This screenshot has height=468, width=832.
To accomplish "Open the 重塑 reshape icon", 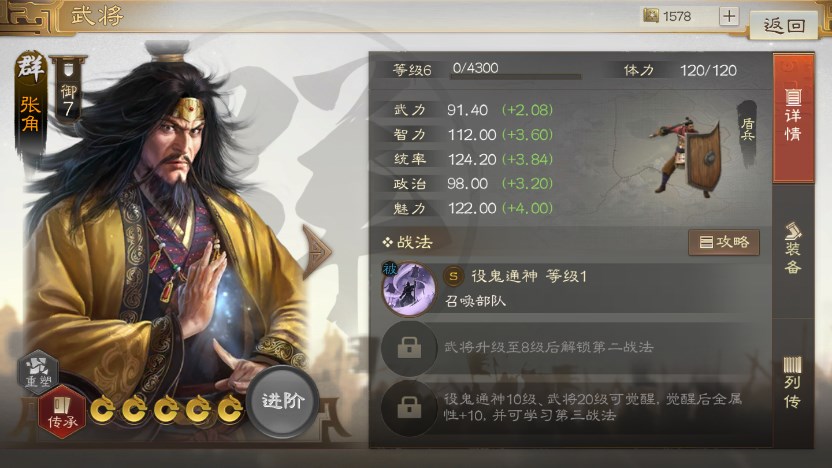I will pyautogui.click(x=38, y=372).
